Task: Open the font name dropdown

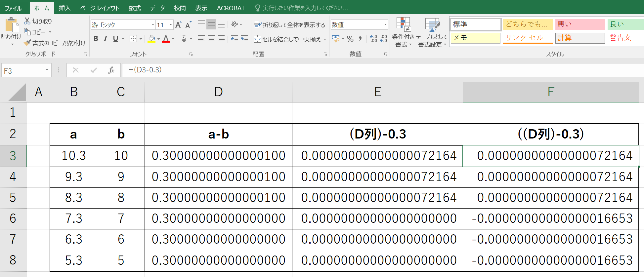Action: point(153,25)
